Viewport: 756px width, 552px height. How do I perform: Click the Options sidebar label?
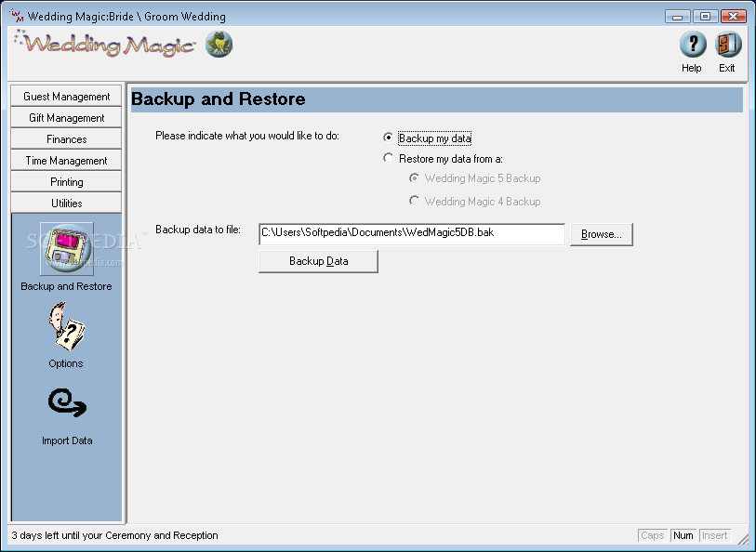[x=66, y=363]
